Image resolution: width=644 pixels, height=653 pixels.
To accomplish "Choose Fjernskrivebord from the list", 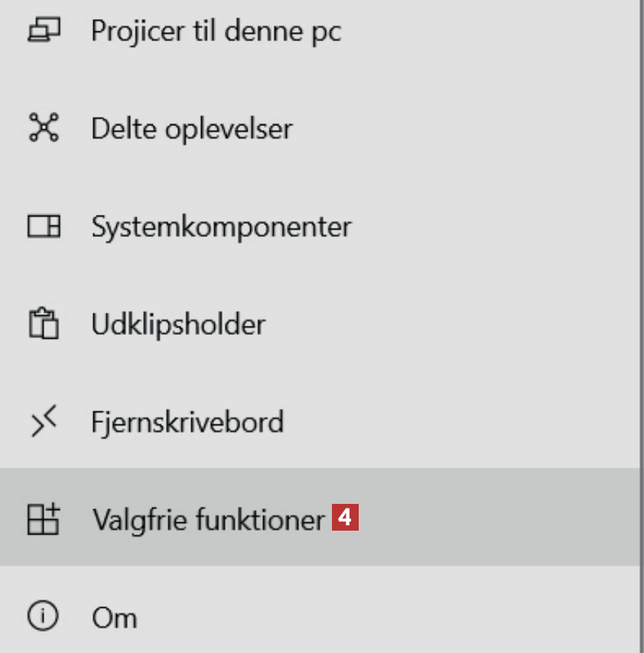I will [187, 422].
